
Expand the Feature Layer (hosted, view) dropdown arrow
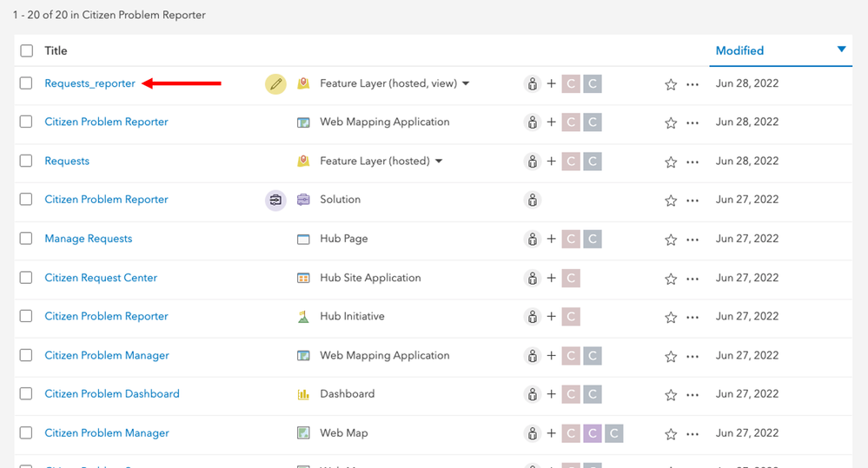pyautogui.click(x=466, y=84)
